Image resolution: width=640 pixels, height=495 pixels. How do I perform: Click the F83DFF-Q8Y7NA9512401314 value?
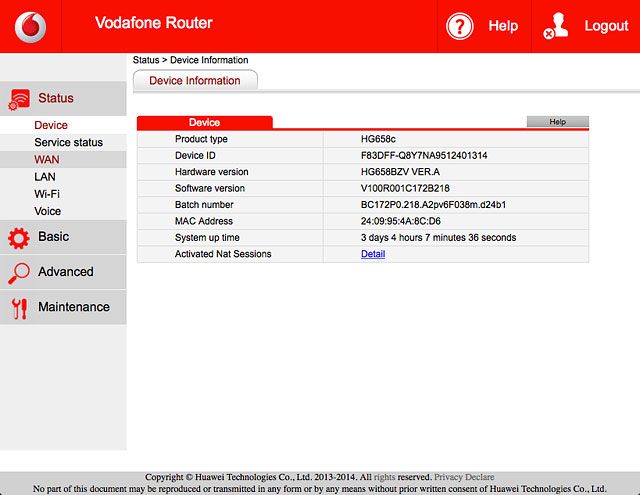click(424, 155)
